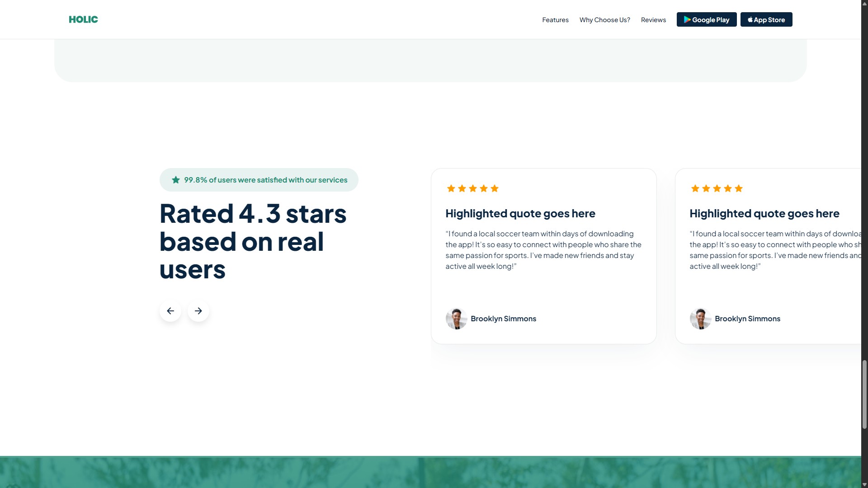Click the Google Play triangle icon
This screenshot has height=488, width=868.
point(687,19)
